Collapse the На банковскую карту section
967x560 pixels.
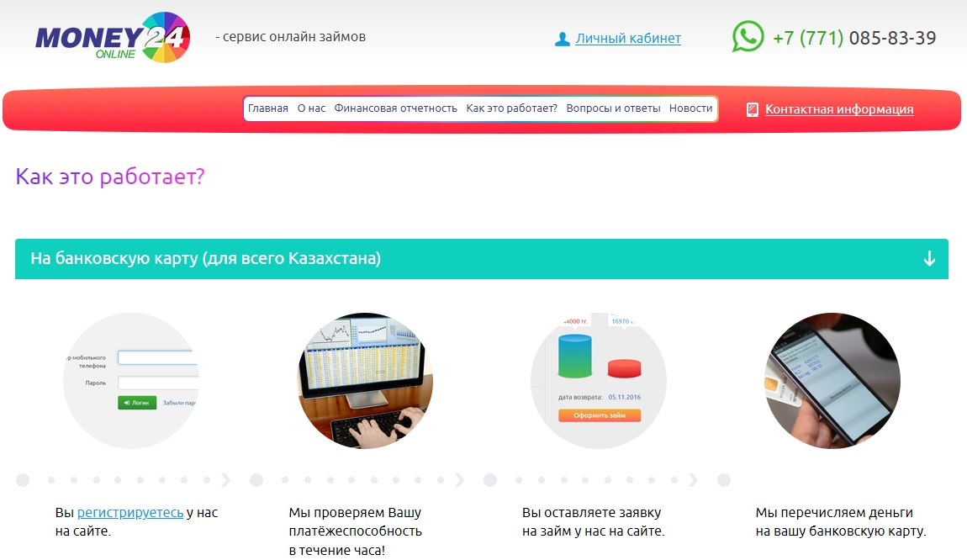point(482,259)
